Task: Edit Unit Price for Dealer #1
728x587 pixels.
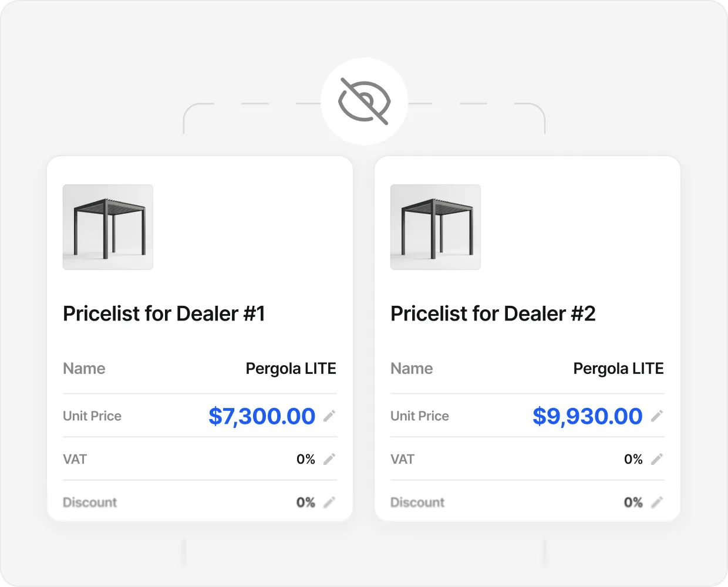Action: pyautogui.click(x=329, y=416)
